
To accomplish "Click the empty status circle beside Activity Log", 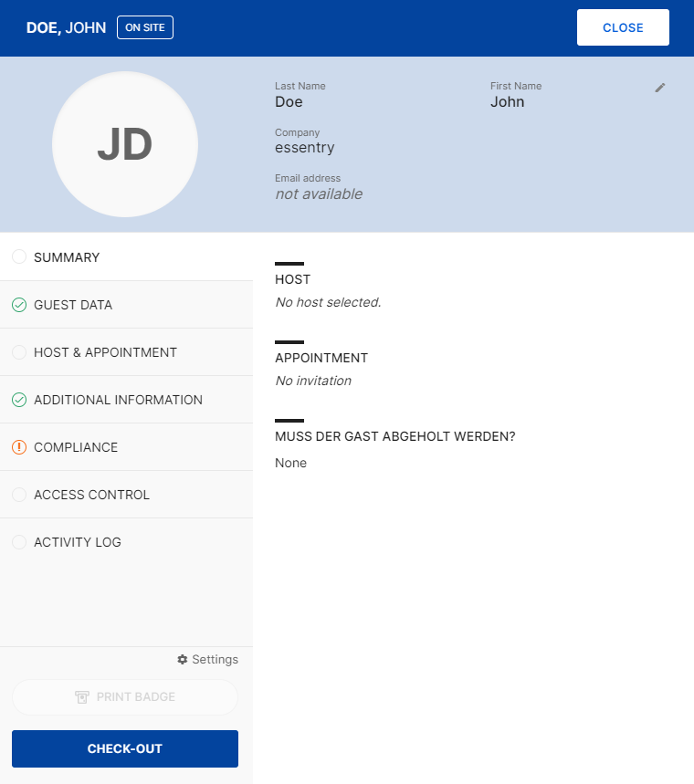I will click(x=19, y=542).
